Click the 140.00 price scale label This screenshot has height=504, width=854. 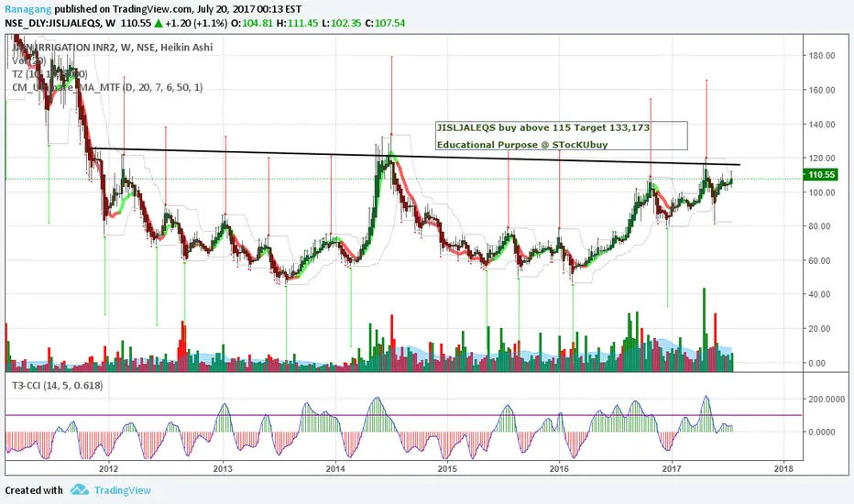822,125
